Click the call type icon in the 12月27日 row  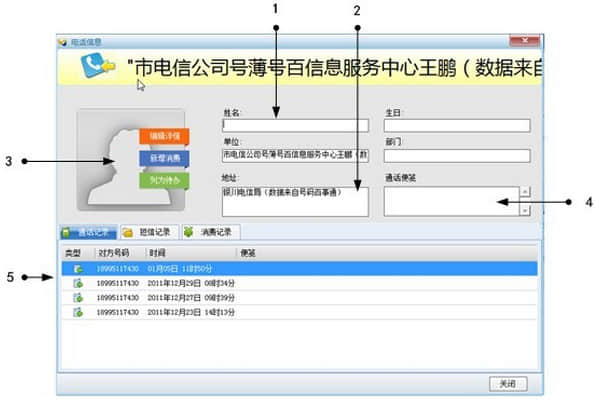pyautogui.click(x=78, y=298)
